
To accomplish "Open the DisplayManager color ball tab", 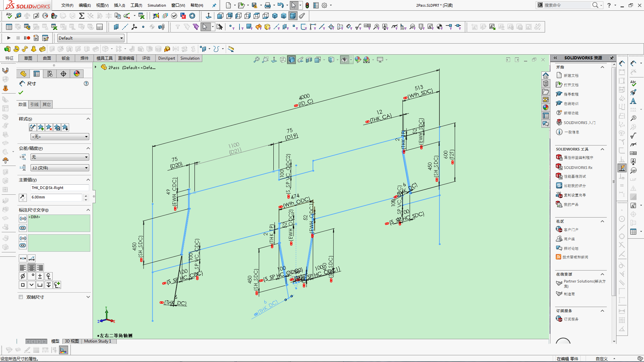I will [x=77, y=74].
